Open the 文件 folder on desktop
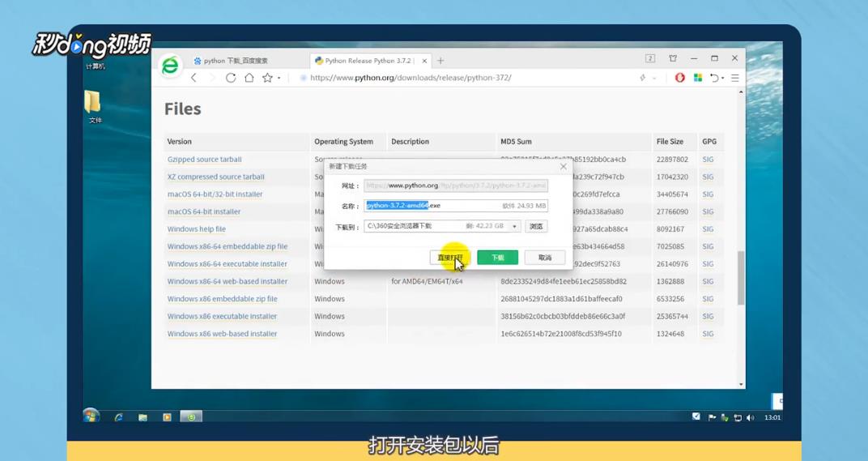868x461 pixels. (x=94, y=107)
